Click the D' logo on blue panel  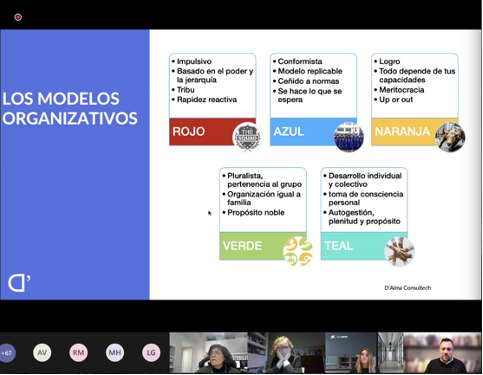point(19,283)
